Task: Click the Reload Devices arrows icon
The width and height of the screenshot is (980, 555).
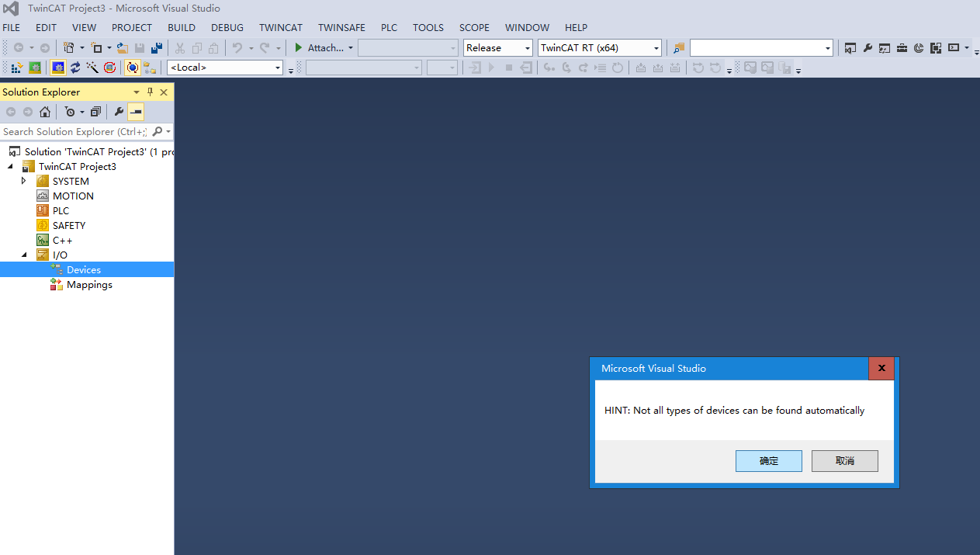Action: (75, 68)
